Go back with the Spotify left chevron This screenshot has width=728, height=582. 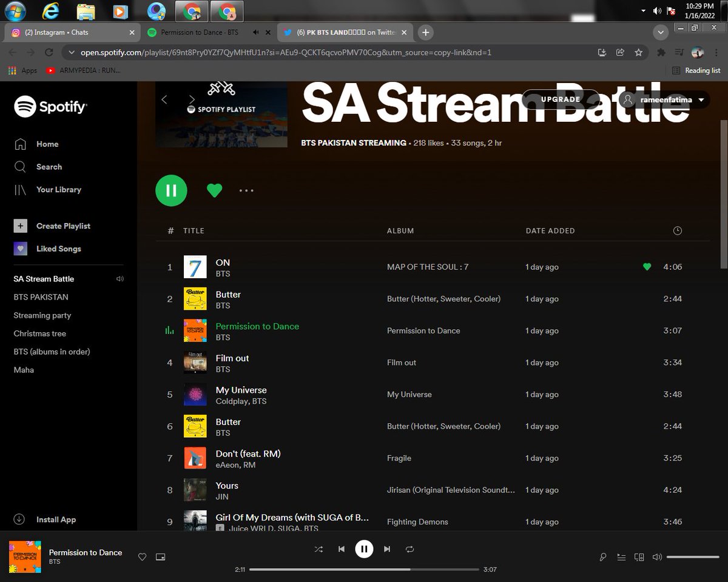tap(164, 99)
